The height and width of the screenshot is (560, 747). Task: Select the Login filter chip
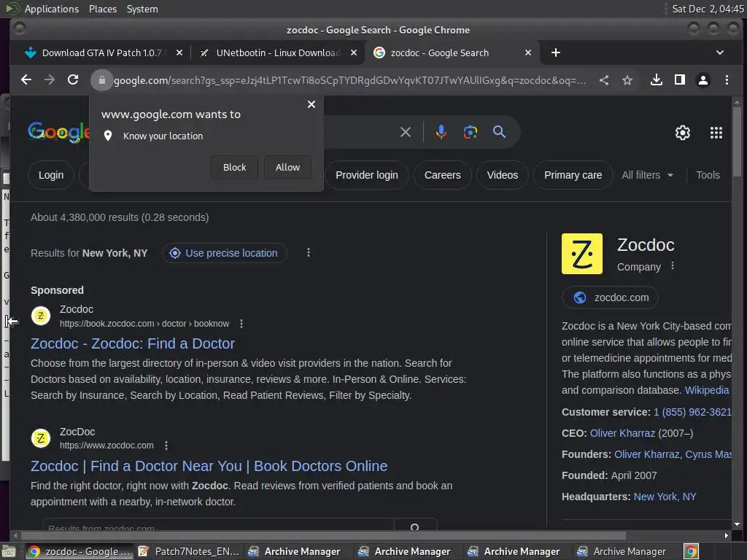point(51,175)
